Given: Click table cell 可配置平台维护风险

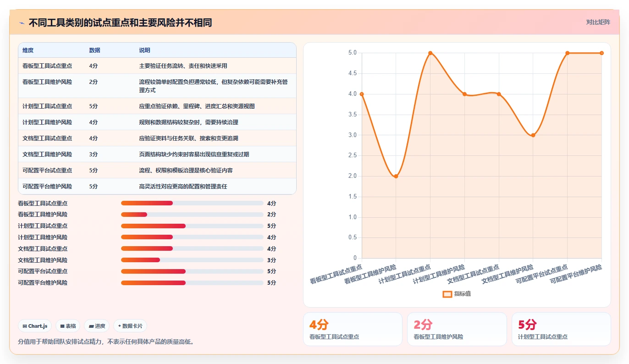Looking at the screenshot, I should pos(47,187).
